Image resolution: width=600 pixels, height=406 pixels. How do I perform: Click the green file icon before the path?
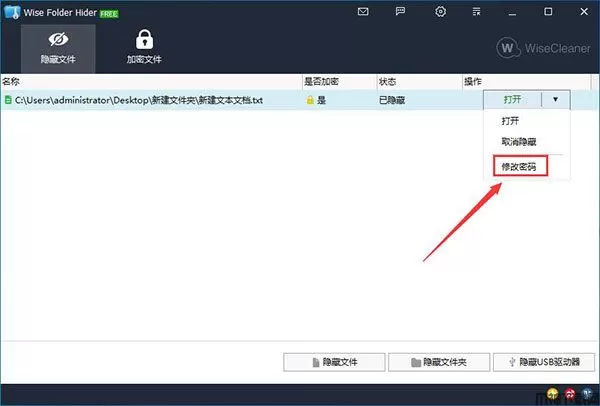point(8,100)
